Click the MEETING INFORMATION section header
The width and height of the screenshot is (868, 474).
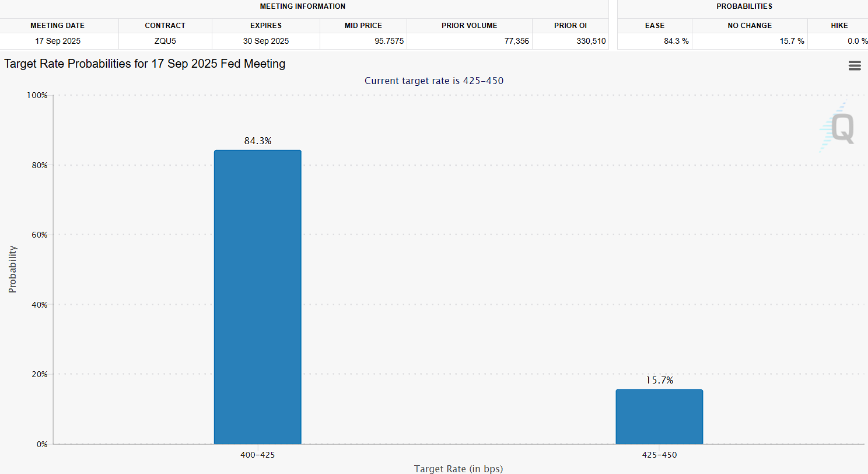302,6
